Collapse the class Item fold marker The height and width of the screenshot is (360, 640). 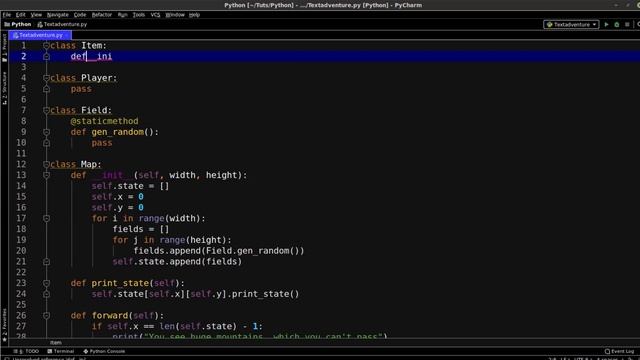[x=46, y=46]
